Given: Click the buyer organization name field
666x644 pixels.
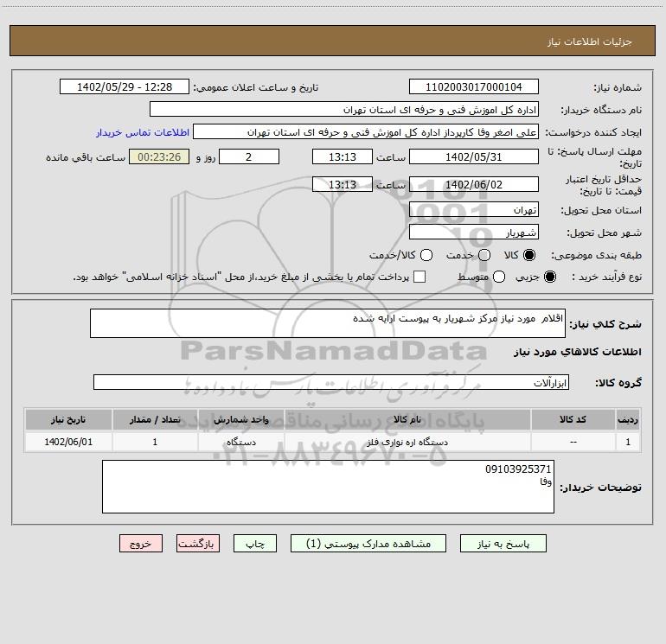Looking at the screenshot, I should pyautogui.click(x=344, y=109).
